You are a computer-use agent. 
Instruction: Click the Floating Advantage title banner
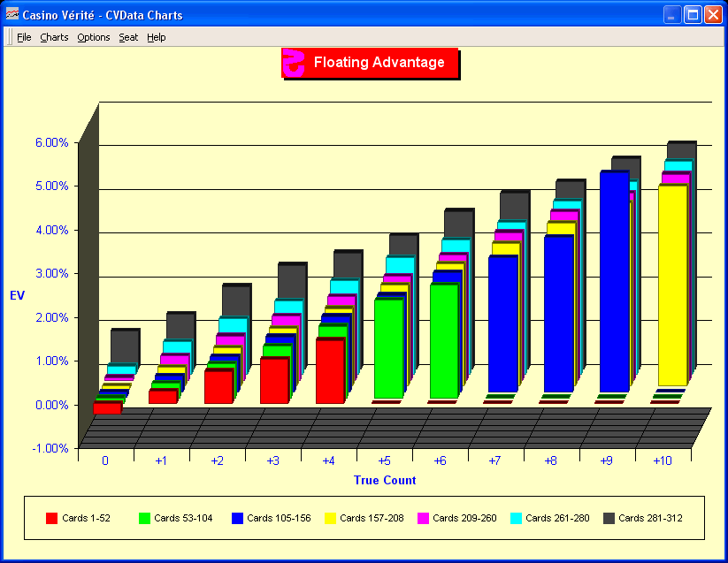point(379,63)
